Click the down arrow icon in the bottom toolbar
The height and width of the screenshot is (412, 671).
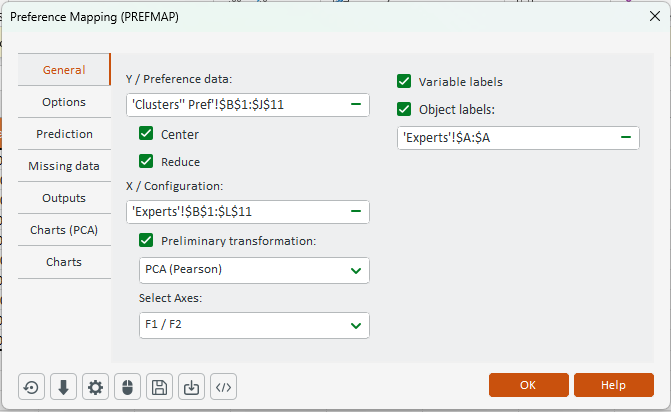[x=63, y=387]
